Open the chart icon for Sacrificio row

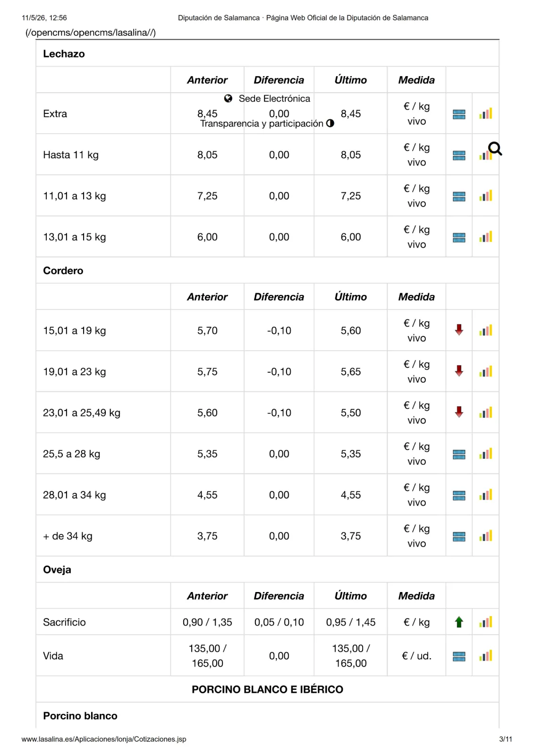[485, 622]
